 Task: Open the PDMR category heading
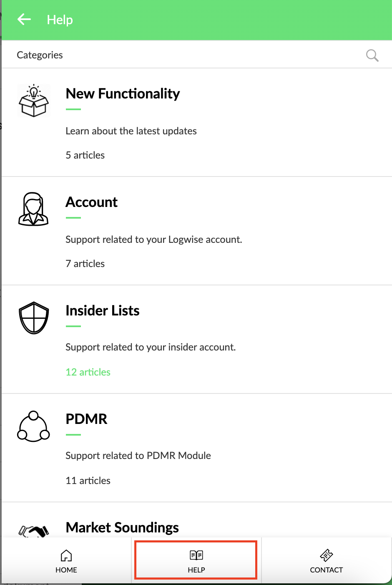click(86, 419)
